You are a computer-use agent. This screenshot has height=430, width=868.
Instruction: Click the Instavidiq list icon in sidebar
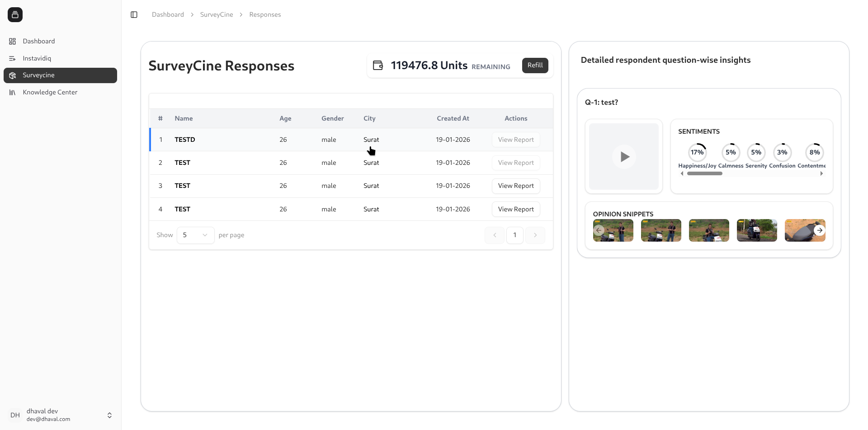(13, 58)
